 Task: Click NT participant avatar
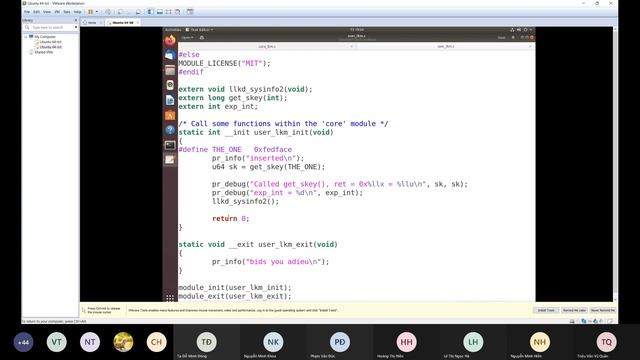(x=90, y=342)
